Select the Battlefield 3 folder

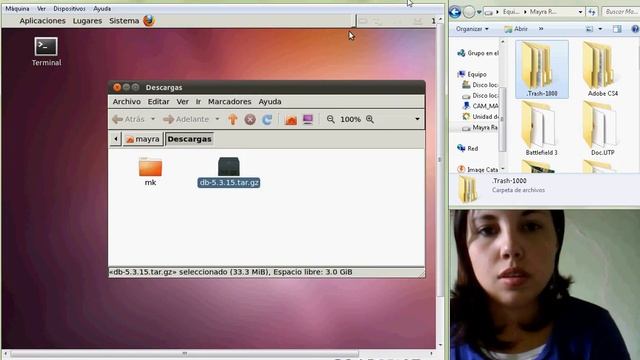point(541,128)
